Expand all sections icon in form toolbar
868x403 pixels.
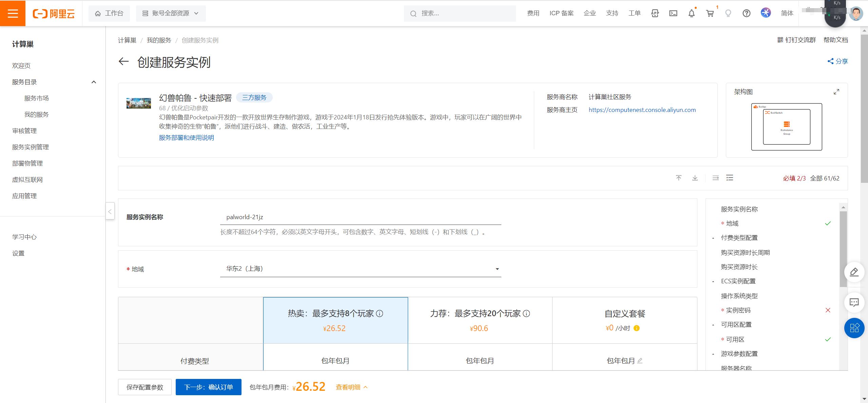coord(730,178)
